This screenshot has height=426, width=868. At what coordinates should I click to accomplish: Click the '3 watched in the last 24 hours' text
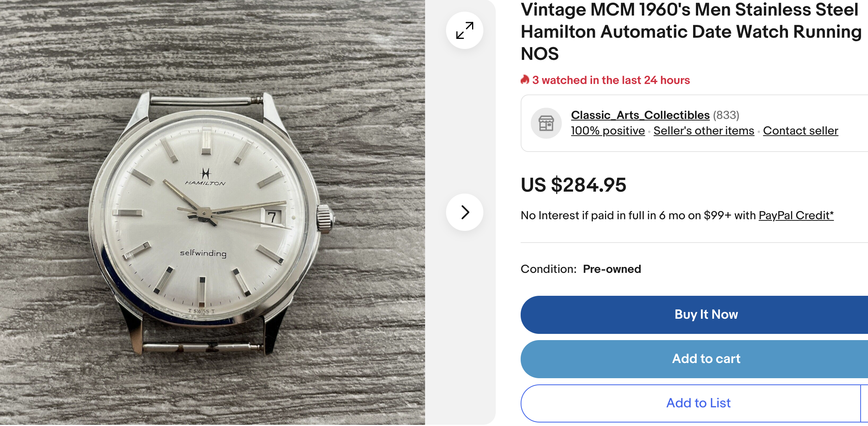click(x=611, y=80)
